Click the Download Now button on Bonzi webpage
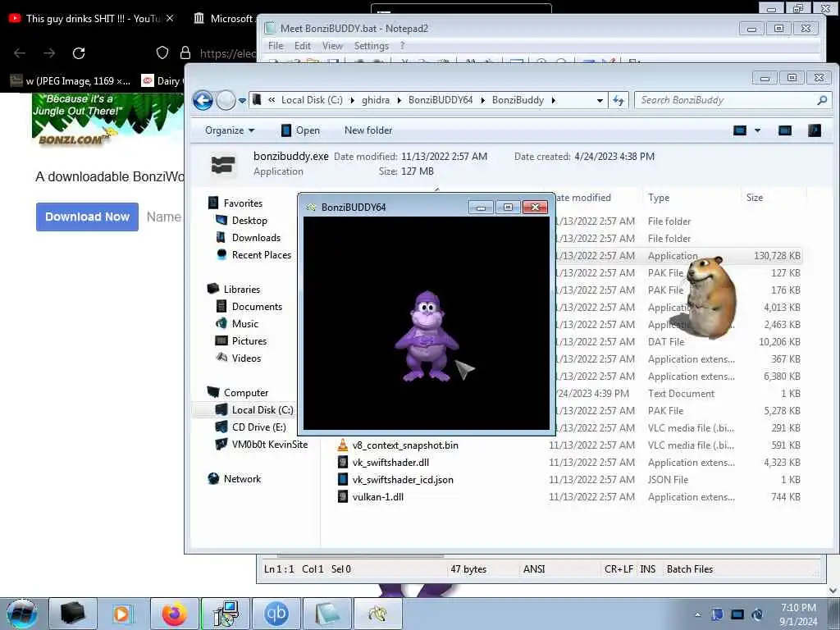Viewport: 840px width, 630px height. (87, 217)
